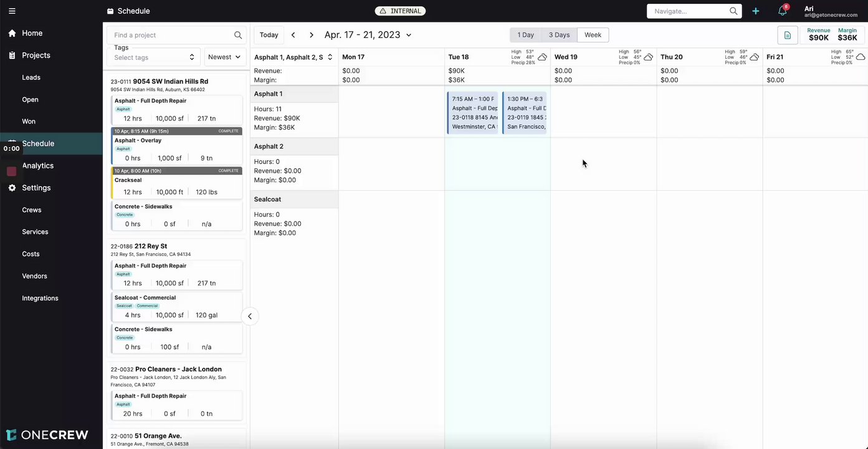The width and height of the screenshot is (868, 449).
Task: Open the 7:15 AM Westminster job card
Action: (x=473, y=112)
